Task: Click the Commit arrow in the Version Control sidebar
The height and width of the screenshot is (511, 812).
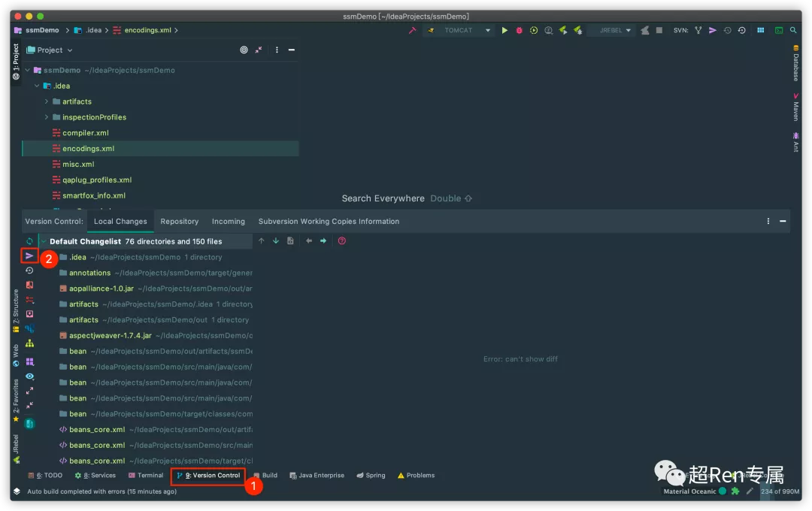Action: [x=29, y=255]
